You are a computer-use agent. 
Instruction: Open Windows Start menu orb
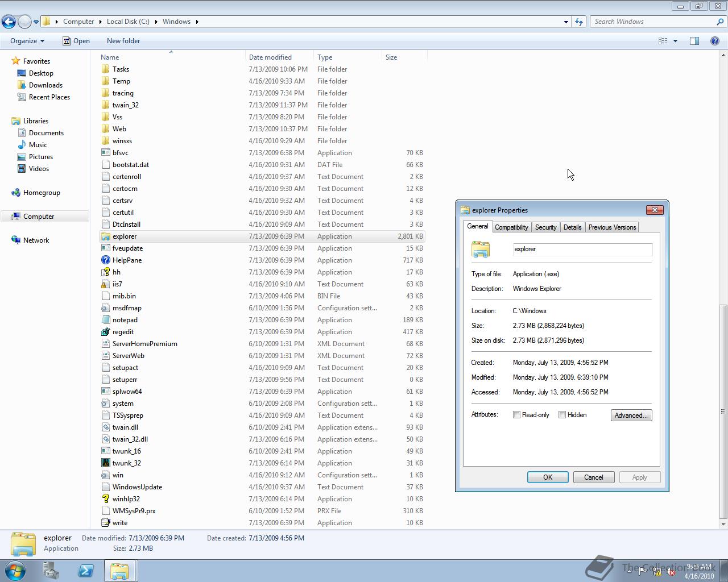[15, 571]
